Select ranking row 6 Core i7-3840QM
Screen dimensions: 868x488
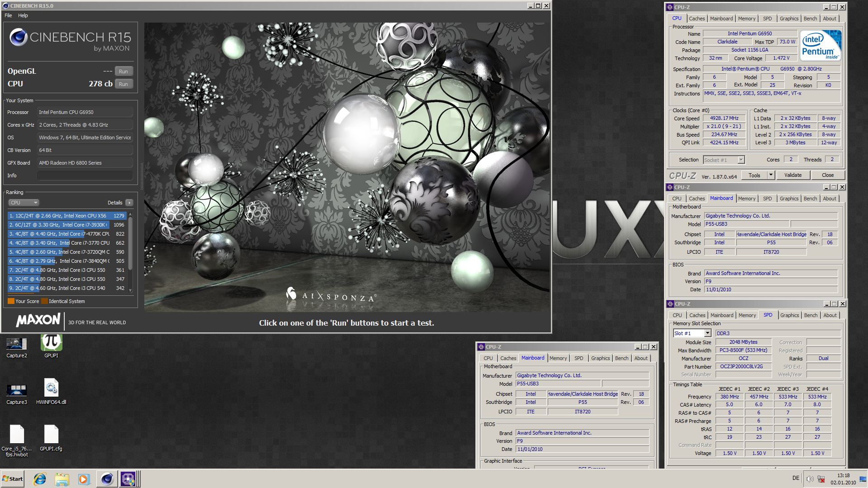67,261
